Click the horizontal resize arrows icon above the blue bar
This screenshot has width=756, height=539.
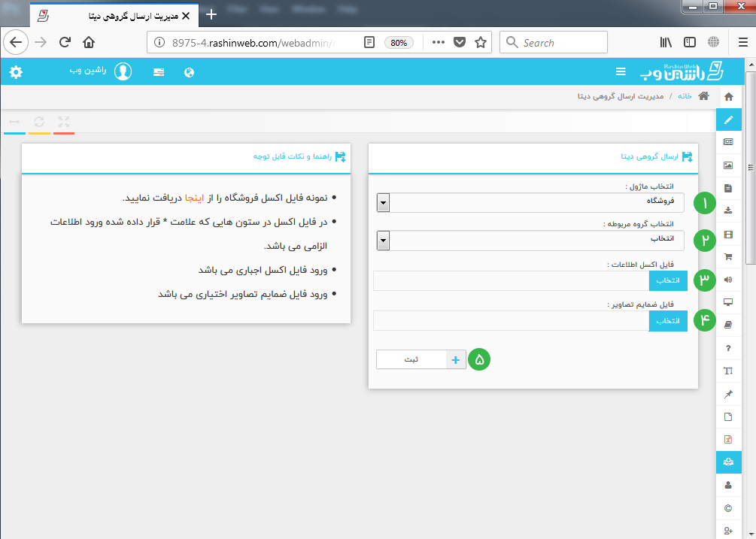coord(14,122)
